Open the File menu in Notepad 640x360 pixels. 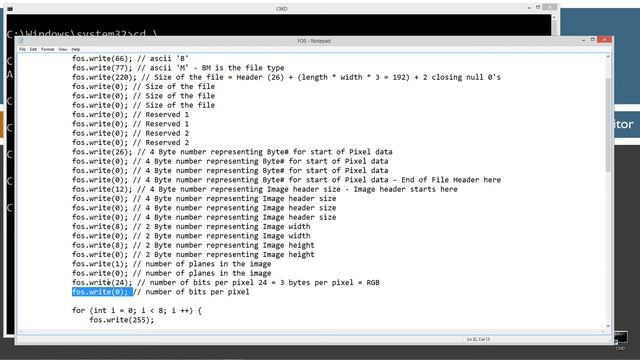tap(22, 49)
